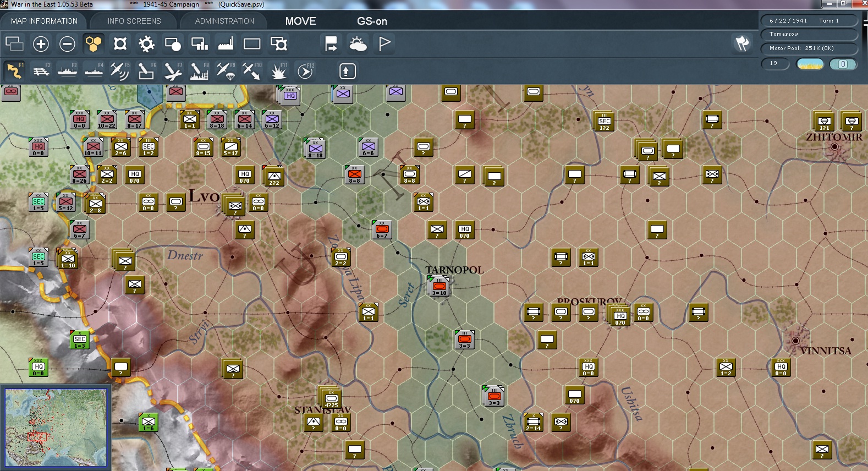This screenshot has height=471, width=868.
Task: Click the Motor Pool 251K field
Action: pyautogui.click(x=809, y=48)
